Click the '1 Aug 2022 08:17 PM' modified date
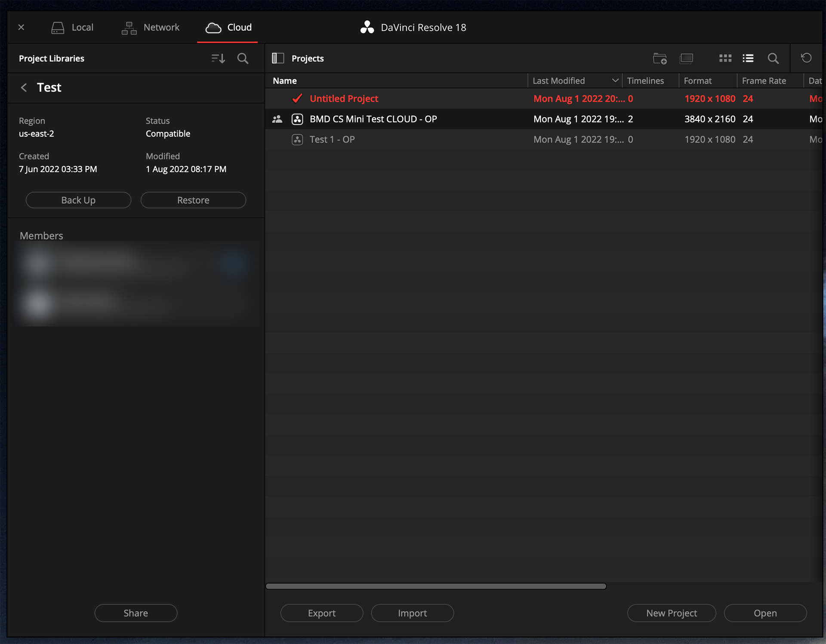Viewport: 826px width, 644px height. coord(186,169)
